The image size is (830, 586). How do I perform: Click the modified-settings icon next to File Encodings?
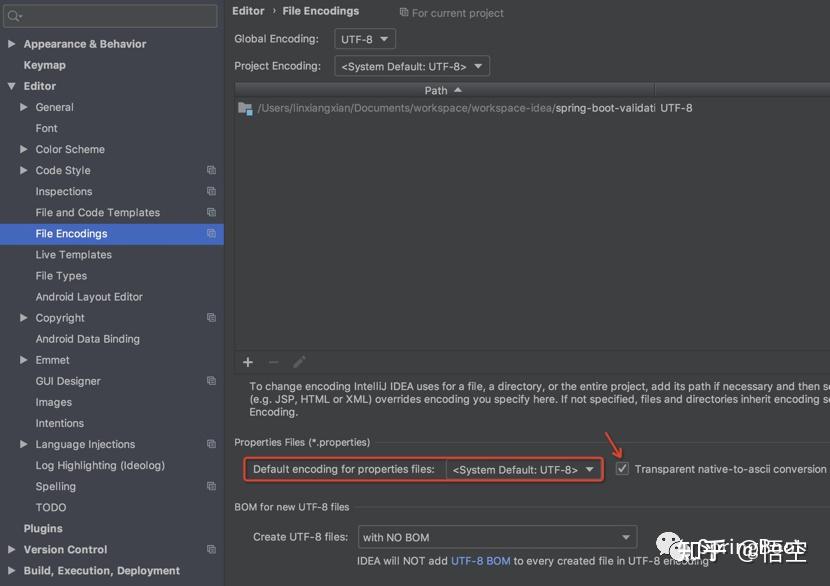pos(211,233)
